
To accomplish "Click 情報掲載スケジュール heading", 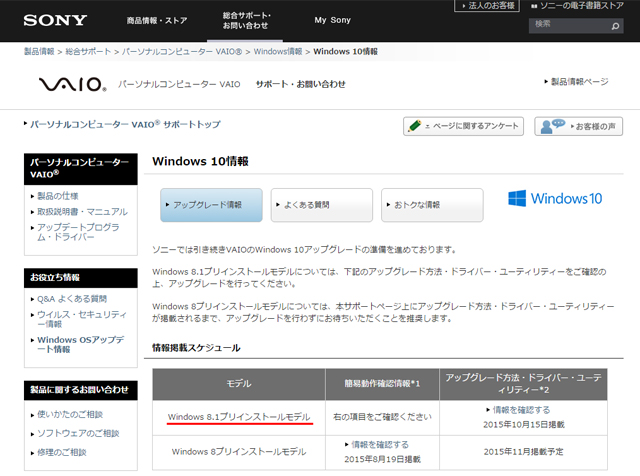I will [x=196, y=348].
